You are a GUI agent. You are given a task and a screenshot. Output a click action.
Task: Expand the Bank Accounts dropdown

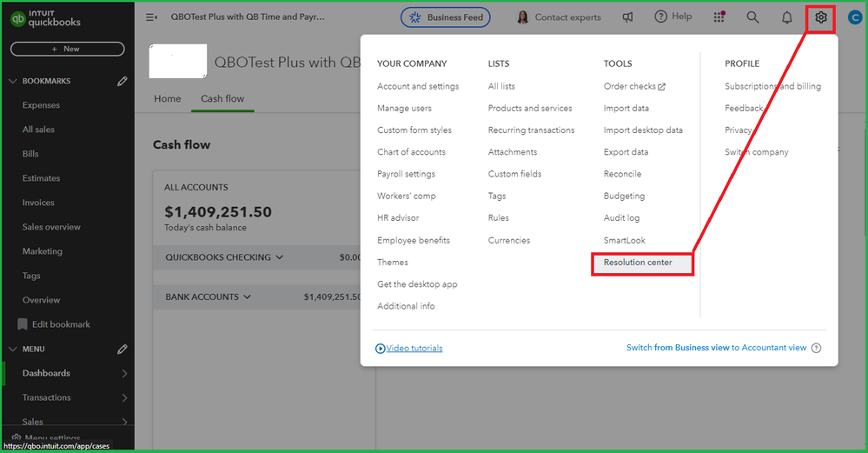point(248,297)
